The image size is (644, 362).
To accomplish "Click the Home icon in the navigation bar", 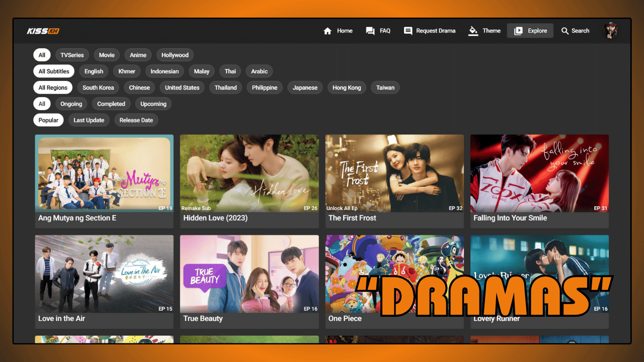I will pyautogui.click(x=328, y=31).
